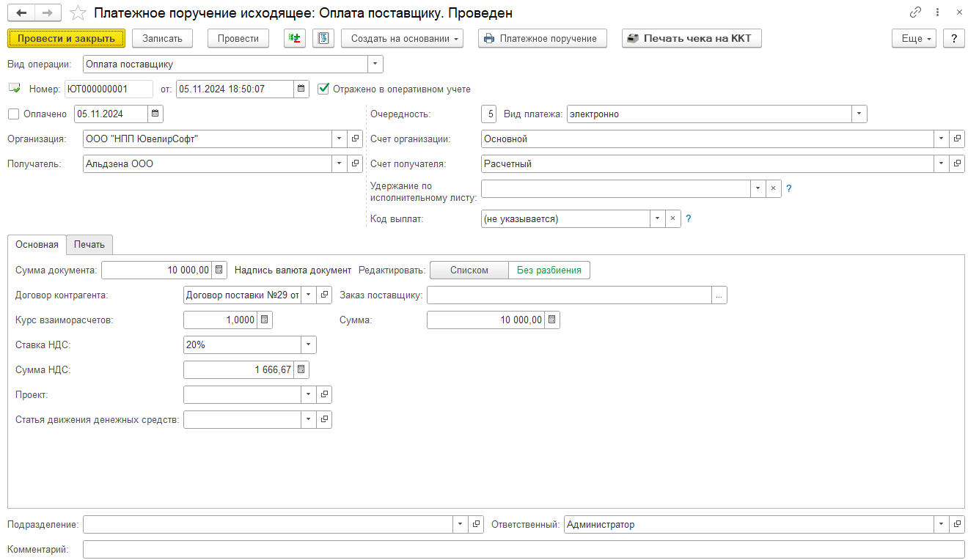Go forward with the right arrow icon
The height and width of the screenshot is (560, 968).
click(47, 13)
